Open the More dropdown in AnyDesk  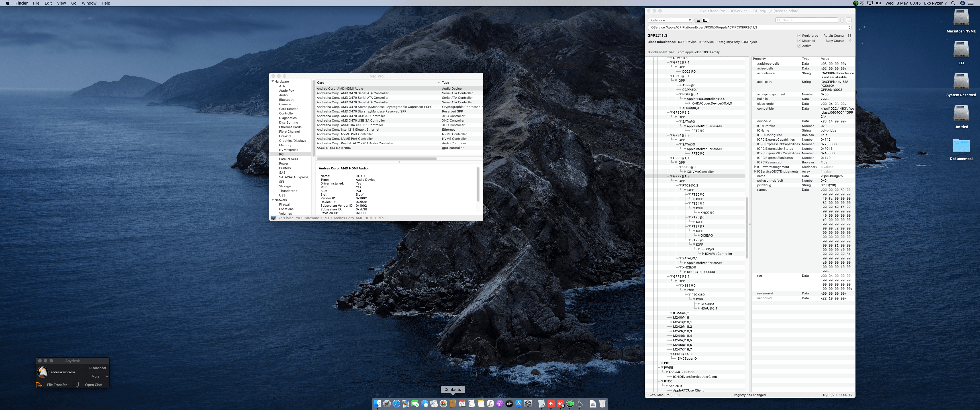[x=98, y=376]
